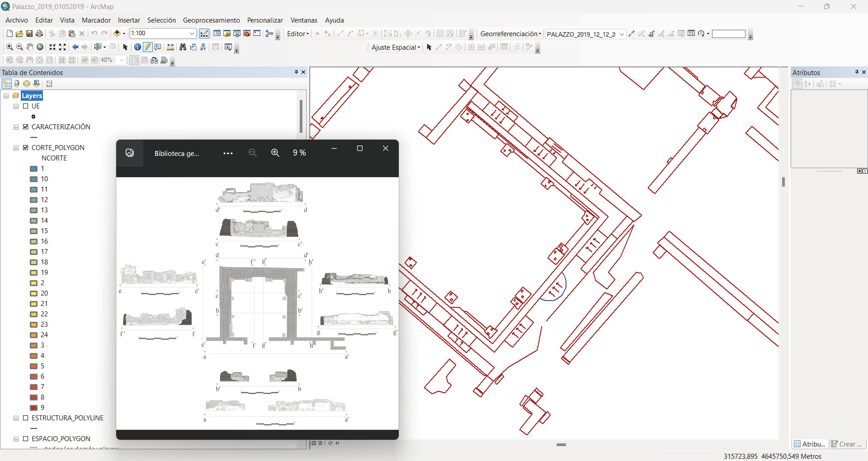
Task: Open the Vista menu
Action: tap(67, 20)
